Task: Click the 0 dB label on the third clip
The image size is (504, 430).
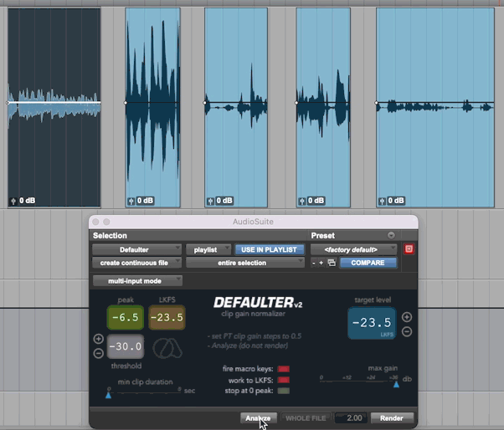Action: pos(224,201)
